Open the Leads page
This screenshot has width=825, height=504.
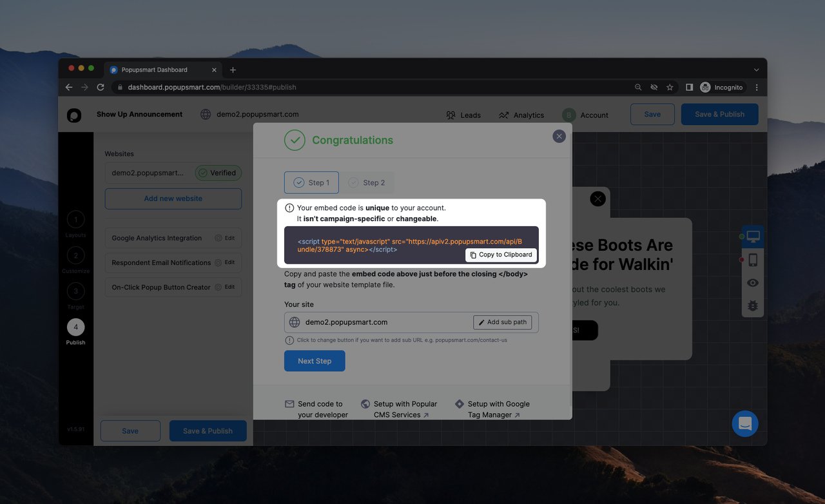(x=463, y=115)
